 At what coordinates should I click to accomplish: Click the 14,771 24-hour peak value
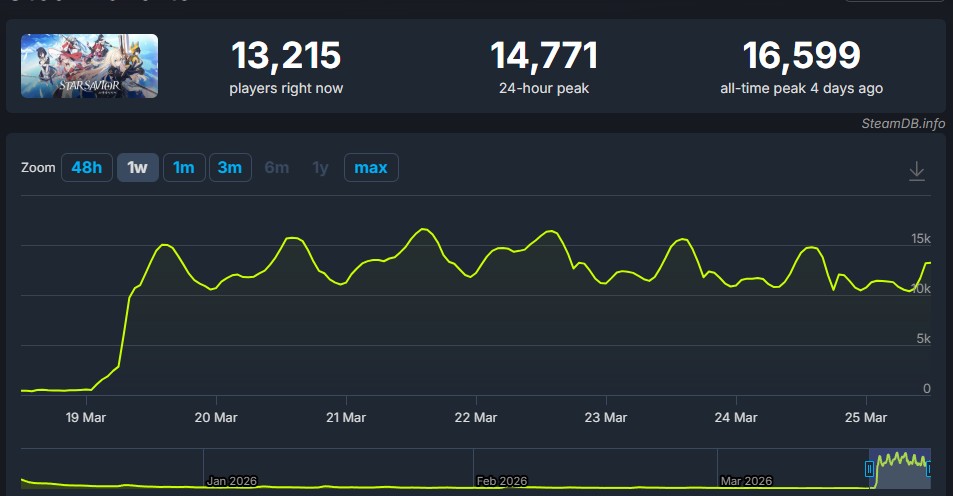(544, 56)
